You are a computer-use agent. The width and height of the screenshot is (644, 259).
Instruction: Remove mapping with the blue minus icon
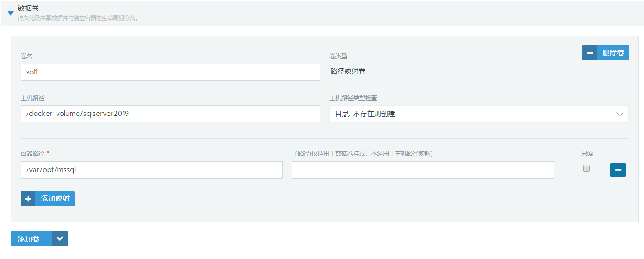[x=618, y=170]
